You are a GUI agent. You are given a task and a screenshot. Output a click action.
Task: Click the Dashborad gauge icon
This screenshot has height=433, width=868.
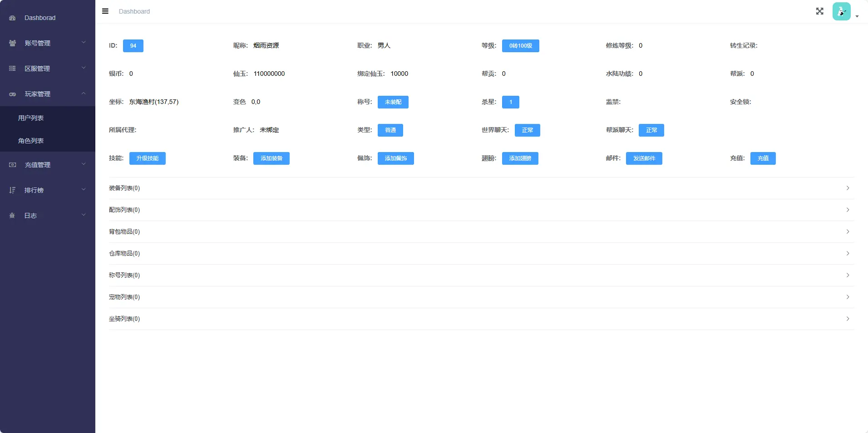point(13,18)
